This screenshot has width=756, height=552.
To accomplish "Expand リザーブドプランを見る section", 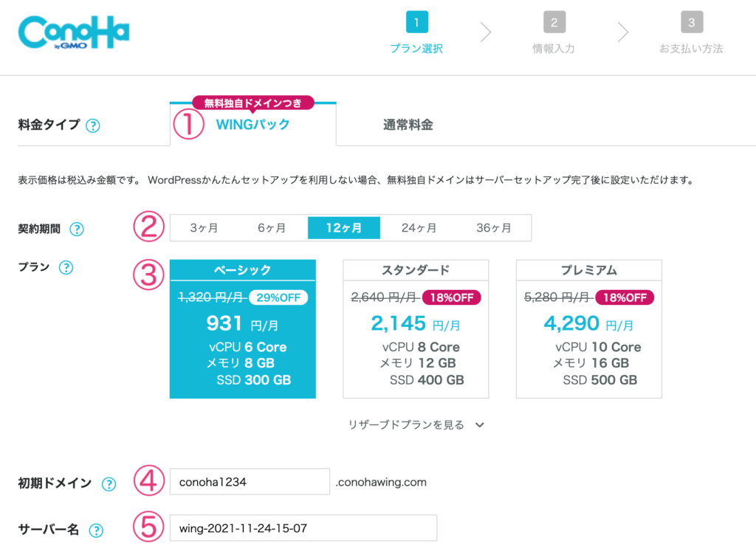I will click(416, 425).
